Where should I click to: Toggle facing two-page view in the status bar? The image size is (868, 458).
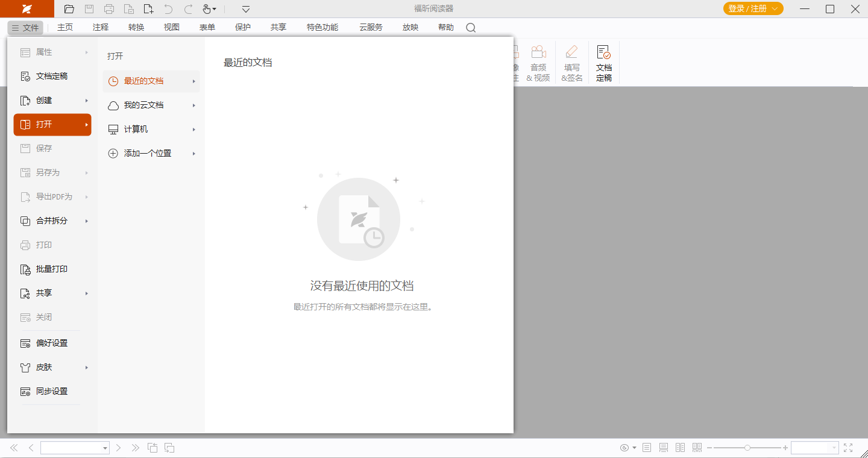[681, 448]
